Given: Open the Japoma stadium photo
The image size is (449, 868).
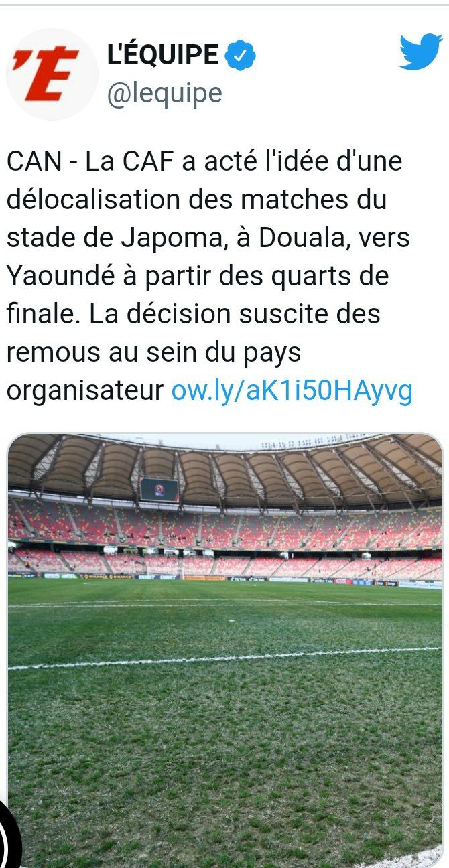Looking at the screenshot, I should click(x=225, y=650).
